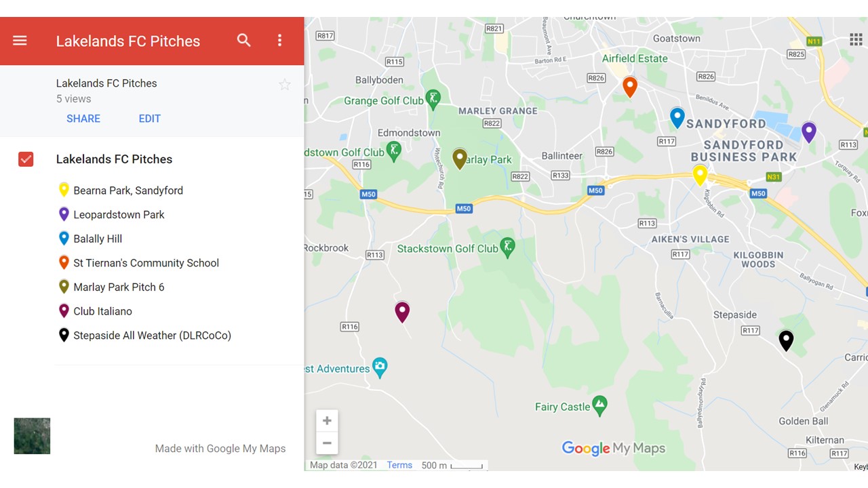Open the Terms link
Image resolution: width=868 pixels, height=488 pixels.
click(399, 465)
